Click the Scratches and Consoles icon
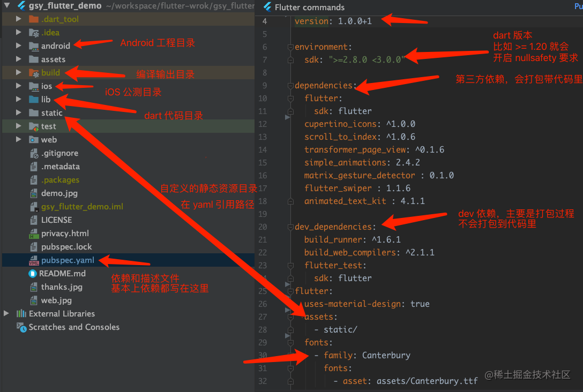583x392 pixels. point(21,327)
